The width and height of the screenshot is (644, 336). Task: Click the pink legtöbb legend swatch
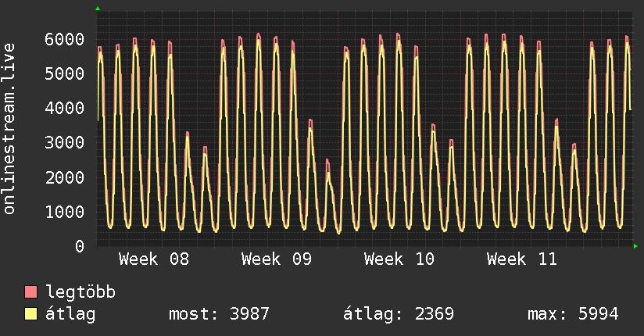[x=30, y=291]
